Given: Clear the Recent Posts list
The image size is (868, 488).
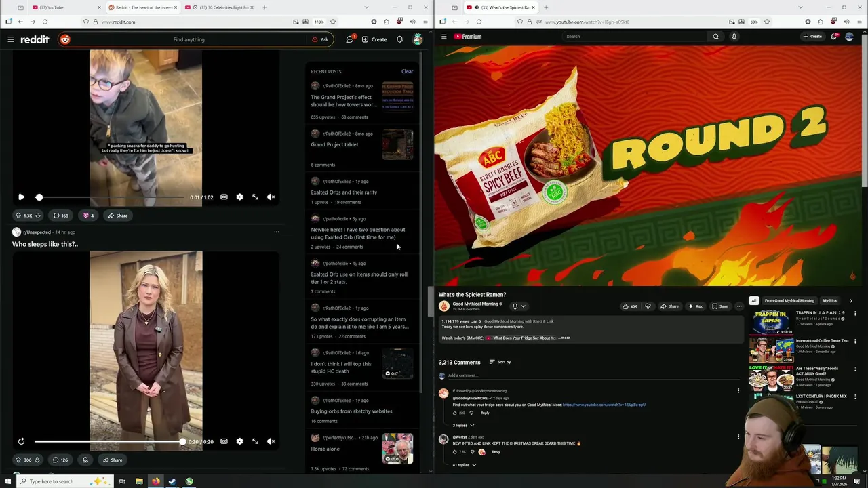Looking at the screenshot, I should tap(407, 71).
